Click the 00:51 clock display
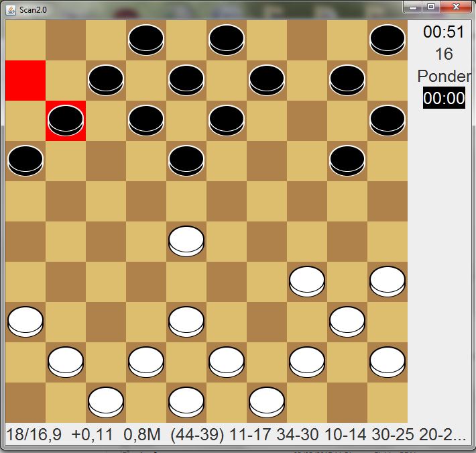Viewport: 476px width, 453px height. (x=444, y=32)
